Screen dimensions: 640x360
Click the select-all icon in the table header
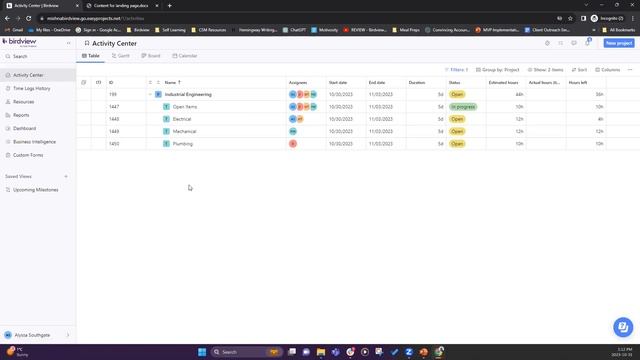point(84,82)
